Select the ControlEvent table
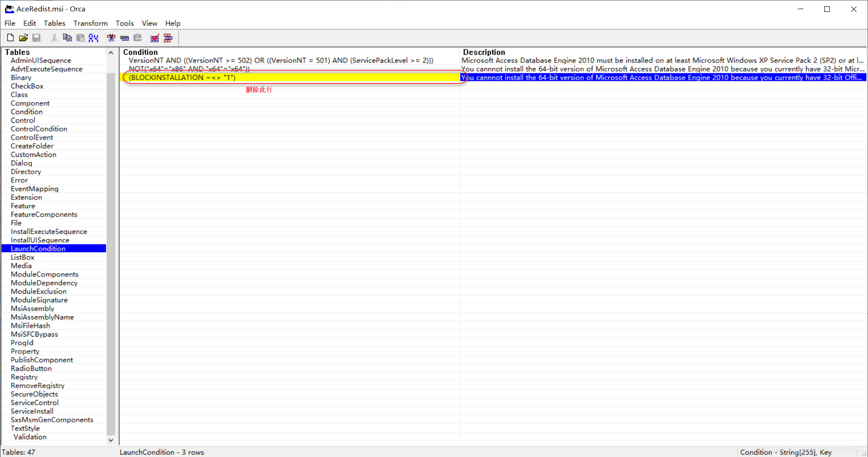The height and width of the screenshot is (457, 868). [x=31, y=137]
